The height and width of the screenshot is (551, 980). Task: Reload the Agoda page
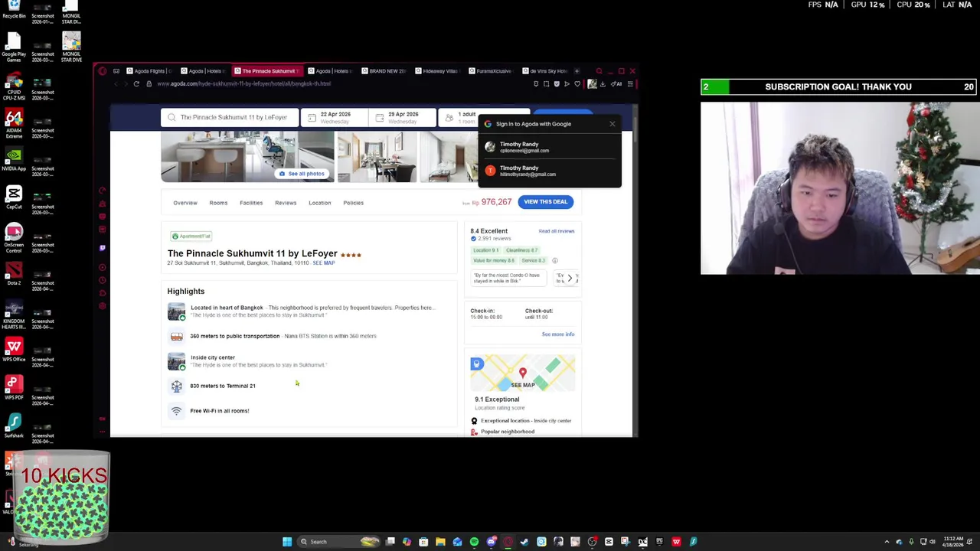click(x=136, y=83)
